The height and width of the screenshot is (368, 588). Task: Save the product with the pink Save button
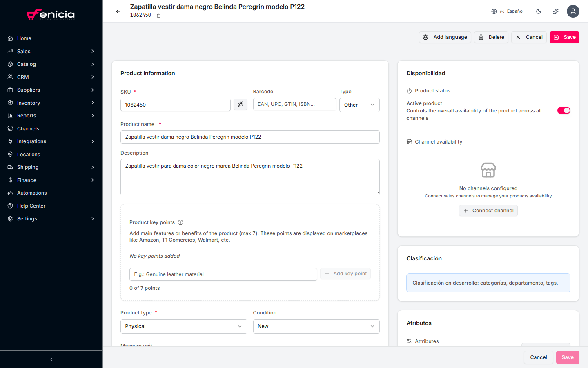pyautogui.click(x=564, y=37)
